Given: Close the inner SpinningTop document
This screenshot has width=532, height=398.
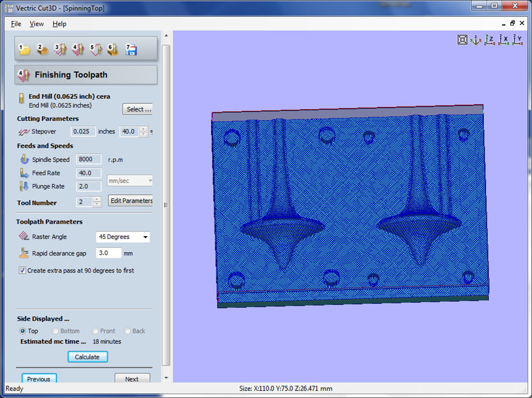Looking at the screenshot, I should pos(522,23).
